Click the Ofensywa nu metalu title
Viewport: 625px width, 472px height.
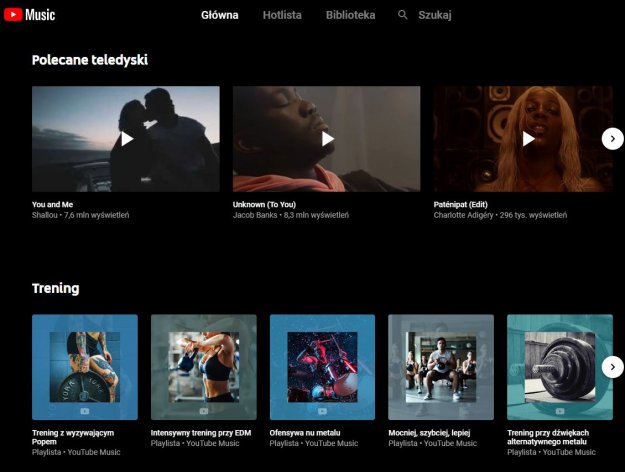(305, 433)
